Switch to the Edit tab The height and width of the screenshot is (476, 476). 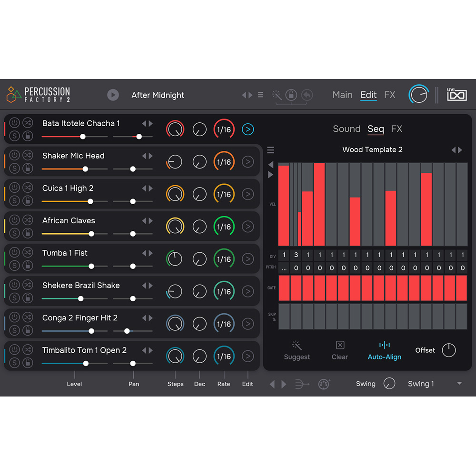point(368,95)
